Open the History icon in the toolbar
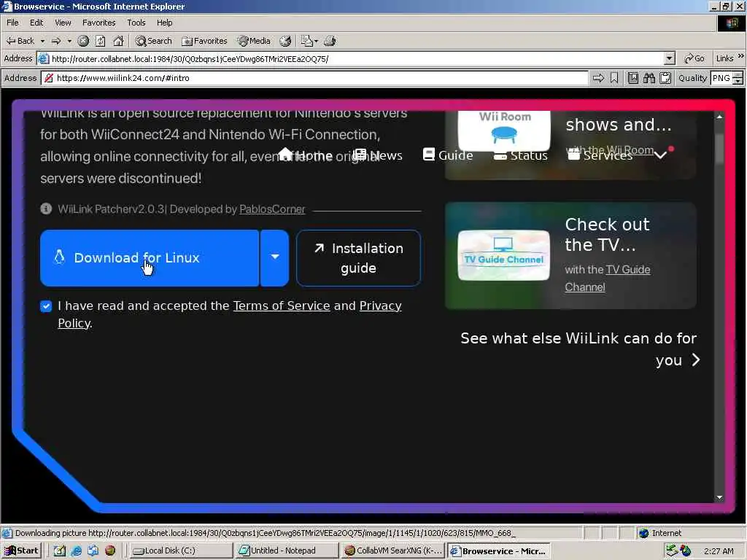747x560 pixels. (x=285, y=41)
